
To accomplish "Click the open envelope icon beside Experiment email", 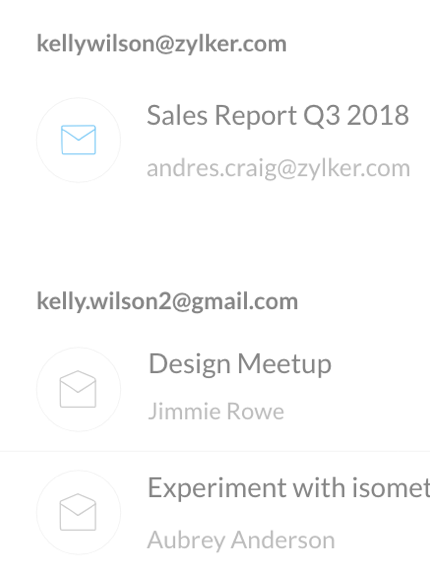I will click(x=78, y=512).
